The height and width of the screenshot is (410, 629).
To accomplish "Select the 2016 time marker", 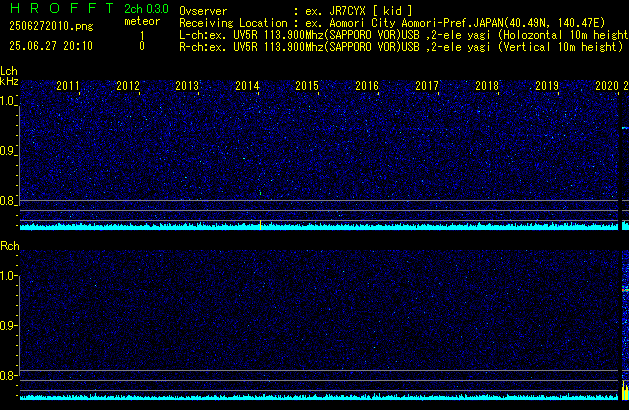I will [367, 86].
